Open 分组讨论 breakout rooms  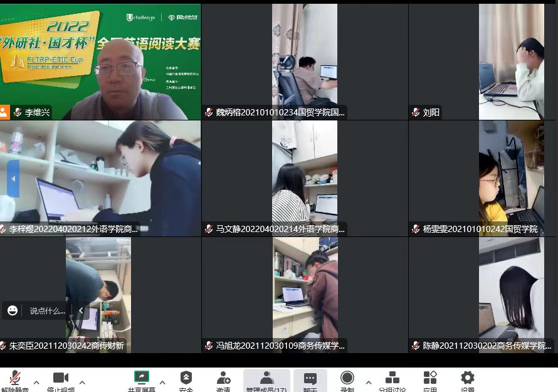pos(392,378)
